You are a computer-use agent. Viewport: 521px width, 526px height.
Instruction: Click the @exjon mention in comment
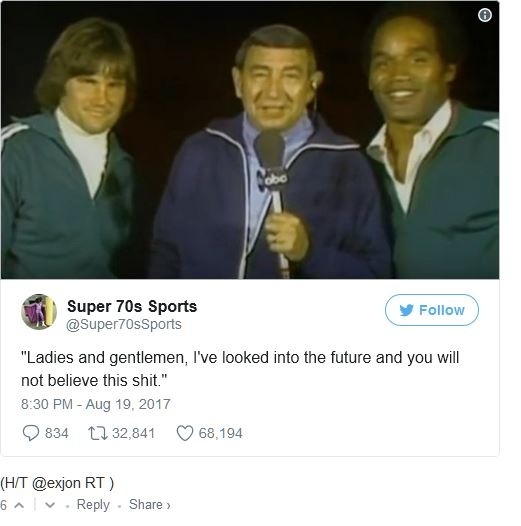[56, 483]
